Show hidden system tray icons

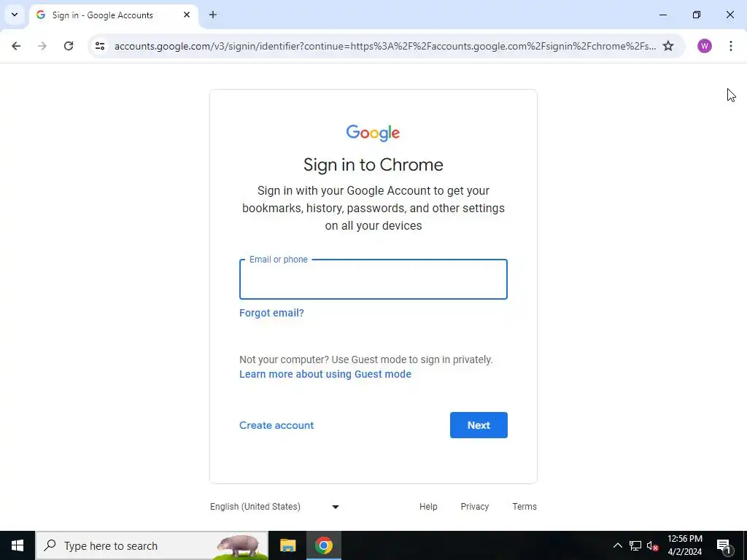coord(617,545)
